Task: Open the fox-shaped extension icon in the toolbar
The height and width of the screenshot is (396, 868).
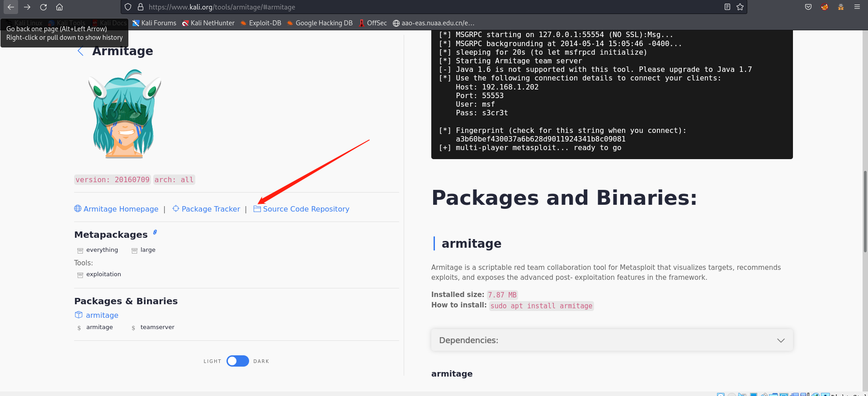Action: tap(825, 7)
